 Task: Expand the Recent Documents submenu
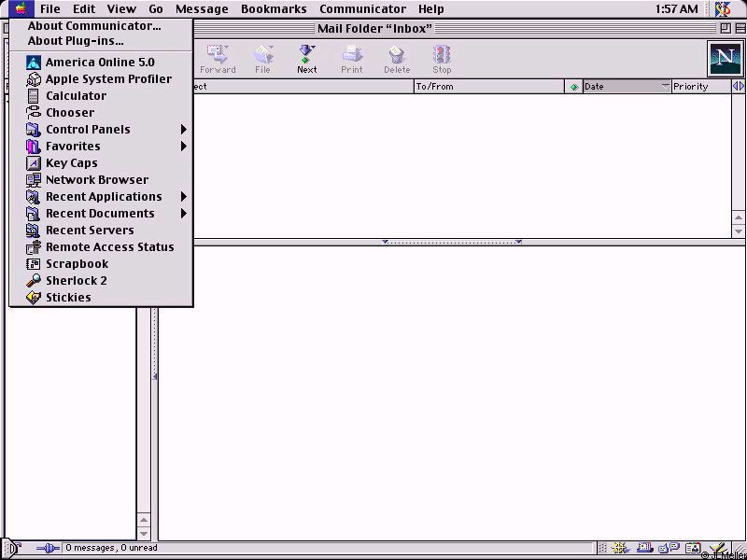click(101, 213)
